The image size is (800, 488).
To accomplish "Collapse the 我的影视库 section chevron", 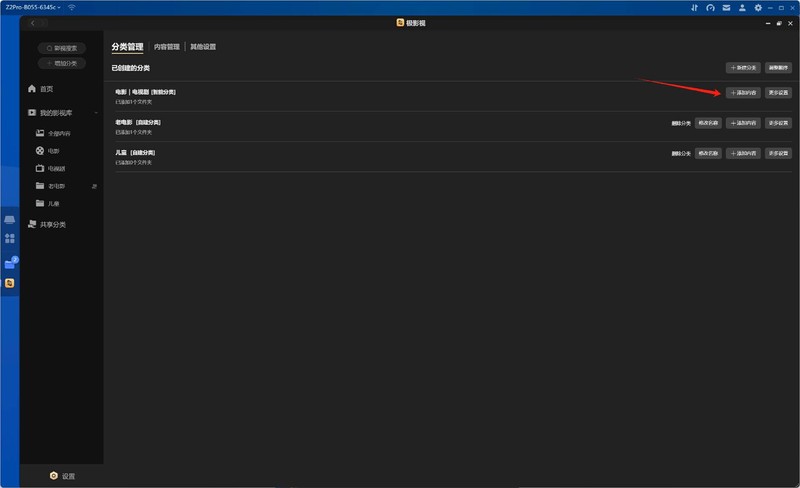I will 96,113.
